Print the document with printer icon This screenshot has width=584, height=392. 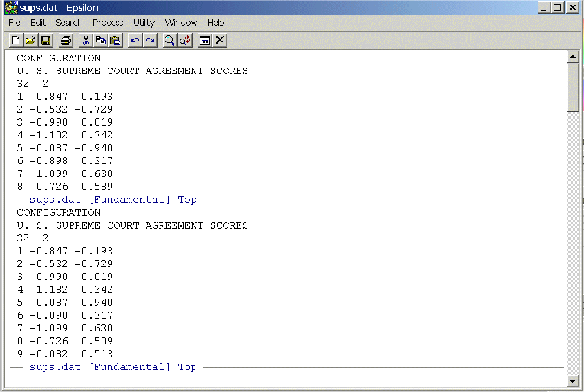65,41
